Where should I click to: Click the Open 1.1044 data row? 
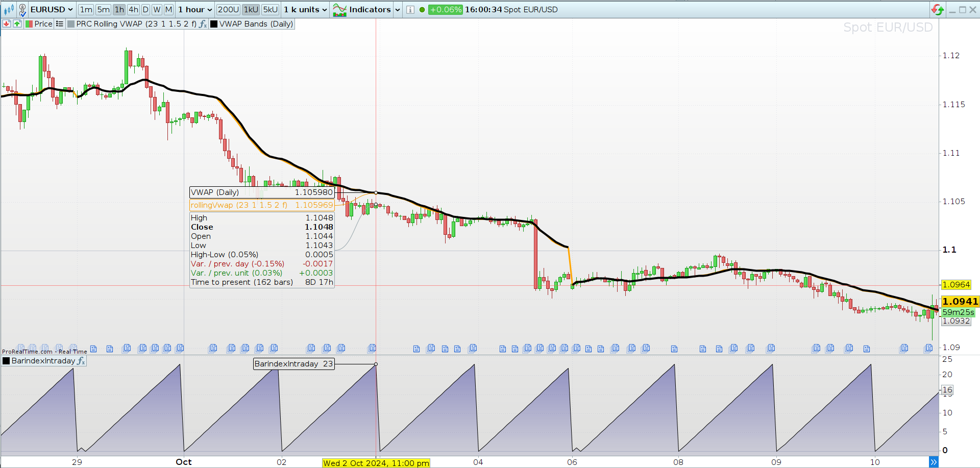click(262, 236)
